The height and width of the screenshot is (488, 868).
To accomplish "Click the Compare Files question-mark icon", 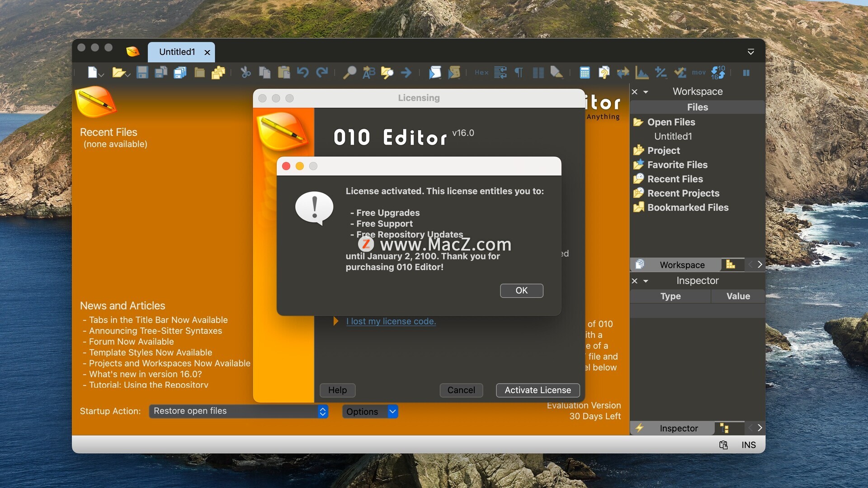I will coord(604,72).
